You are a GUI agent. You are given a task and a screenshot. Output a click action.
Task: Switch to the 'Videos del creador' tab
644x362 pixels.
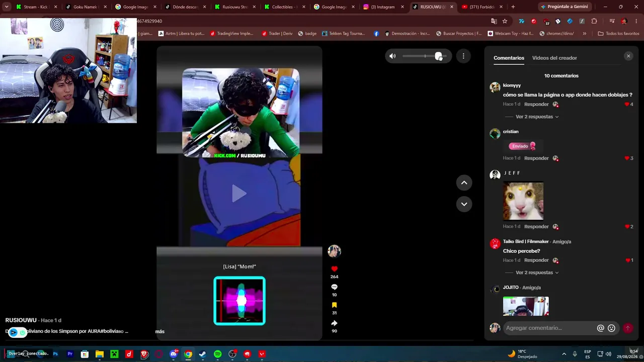[554, 58]
